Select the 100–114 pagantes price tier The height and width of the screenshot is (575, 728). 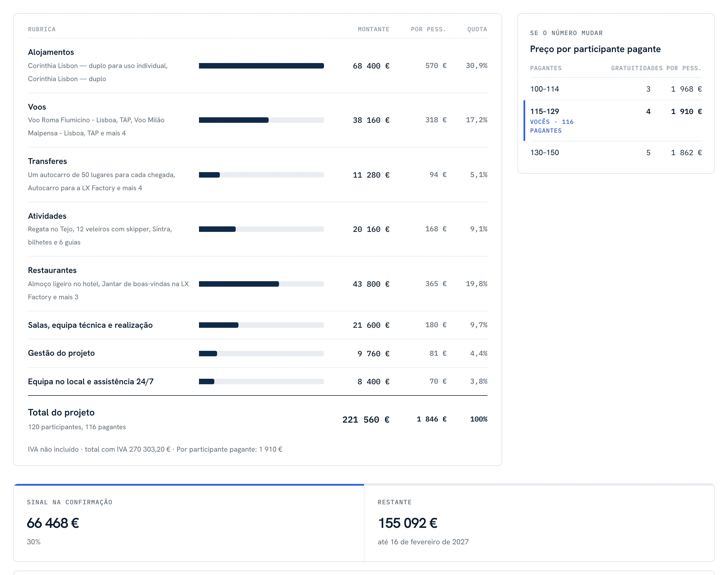click(616, 89)
